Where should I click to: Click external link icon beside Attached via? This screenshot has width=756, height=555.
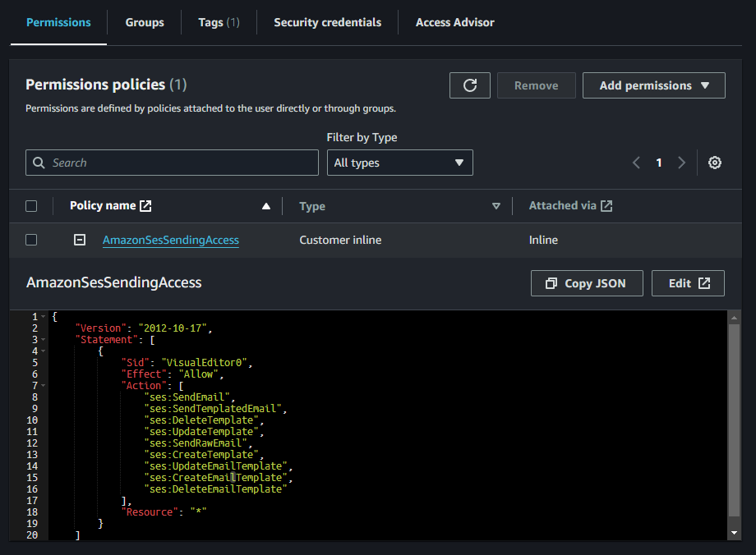click(x=606, y=206)
